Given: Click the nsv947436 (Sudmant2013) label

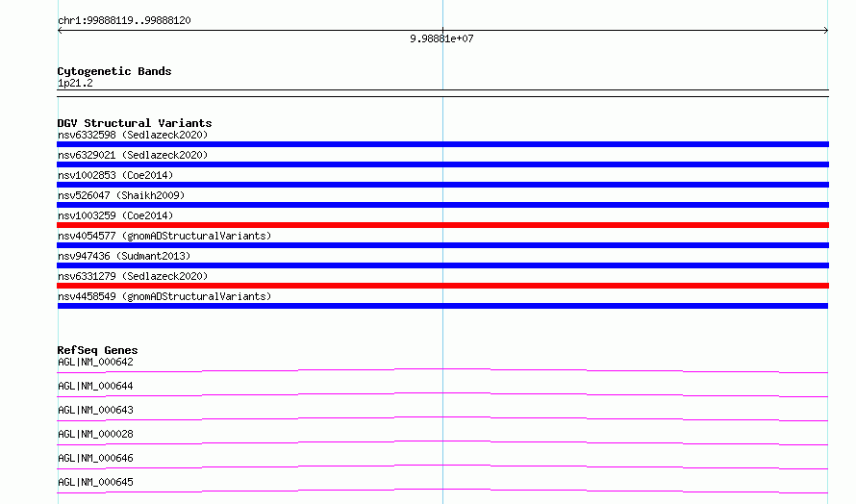Looking at the screenshot, I should pos(124,256).
